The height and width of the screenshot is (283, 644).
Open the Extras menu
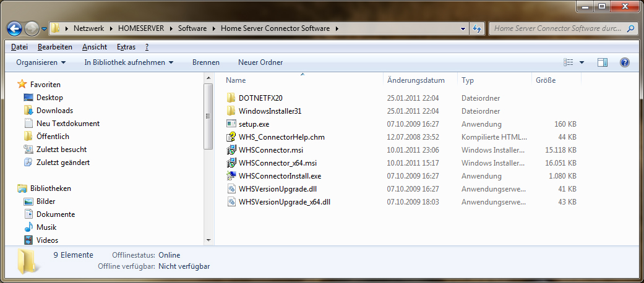[x=126, y=47]
